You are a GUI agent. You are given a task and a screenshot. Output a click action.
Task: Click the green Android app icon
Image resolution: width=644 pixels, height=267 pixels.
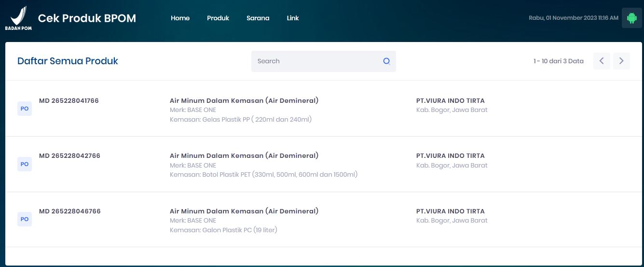(x=631, y=18)
